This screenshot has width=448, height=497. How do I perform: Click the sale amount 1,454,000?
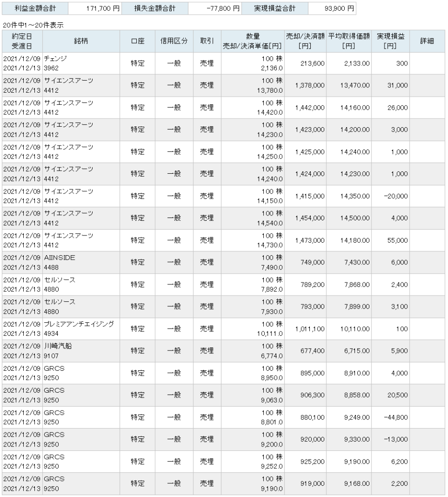coord(310,218)
